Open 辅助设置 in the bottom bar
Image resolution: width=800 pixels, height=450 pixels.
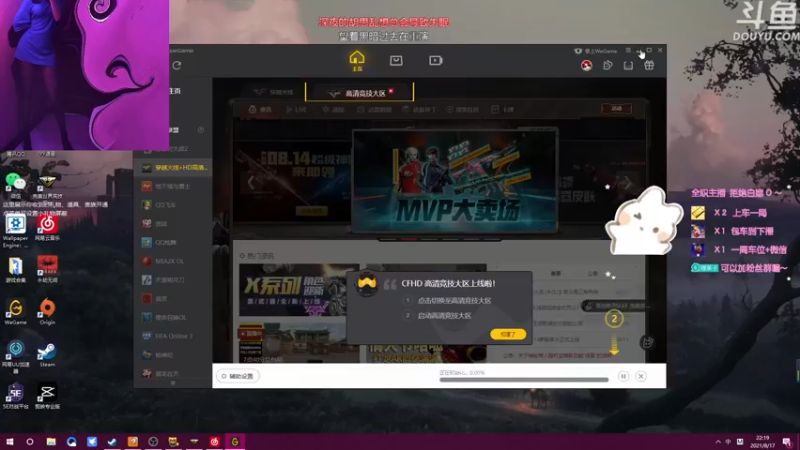pos(238,376)
